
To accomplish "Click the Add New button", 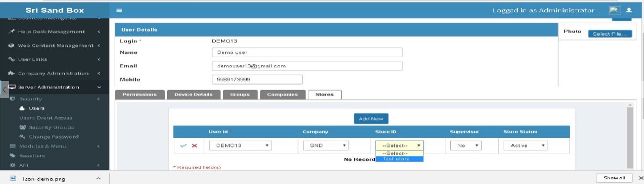I will pos(371,119).
